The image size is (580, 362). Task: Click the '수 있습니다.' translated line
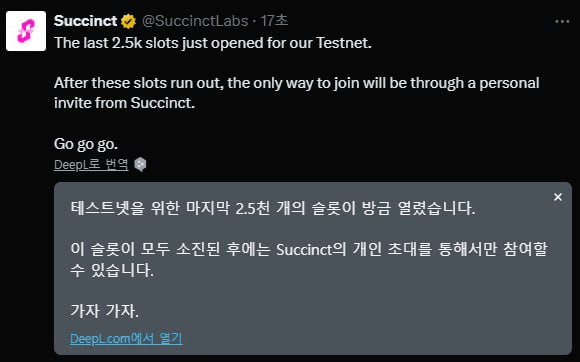point(112,270)
